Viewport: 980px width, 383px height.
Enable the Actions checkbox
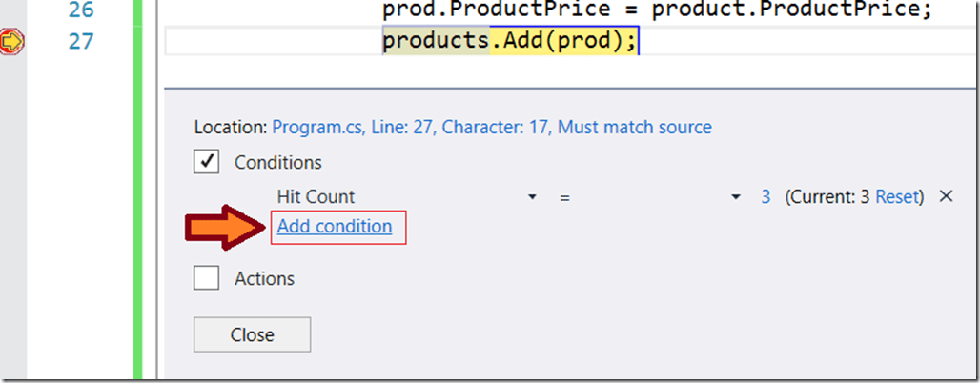206,278
